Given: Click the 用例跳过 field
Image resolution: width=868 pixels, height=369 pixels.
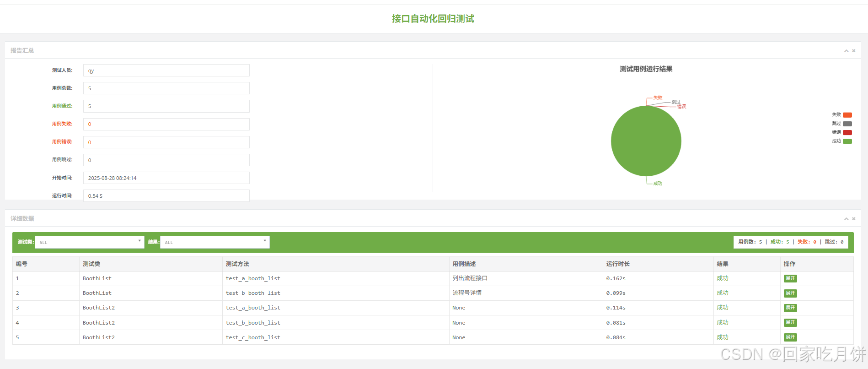Looking at the screenshot, I should coord(166,160).
